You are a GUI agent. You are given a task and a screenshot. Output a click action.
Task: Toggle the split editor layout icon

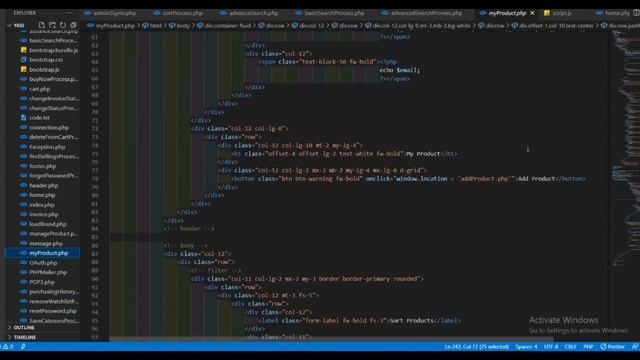(636, 13)
